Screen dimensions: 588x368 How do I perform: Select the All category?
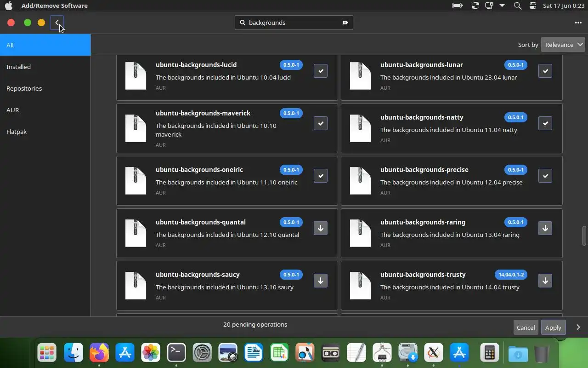[45, 45]
